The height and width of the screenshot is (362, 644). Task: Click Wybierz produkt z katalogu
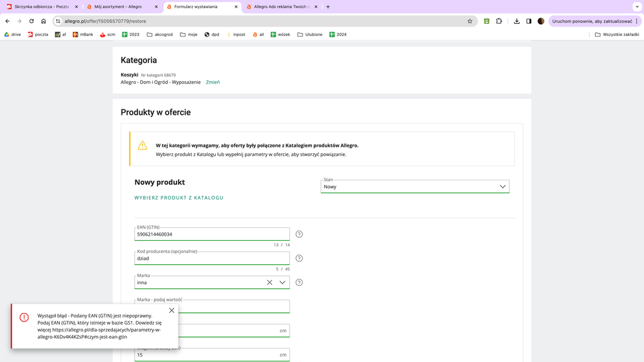pyautogui.click(x=179, y=198)
